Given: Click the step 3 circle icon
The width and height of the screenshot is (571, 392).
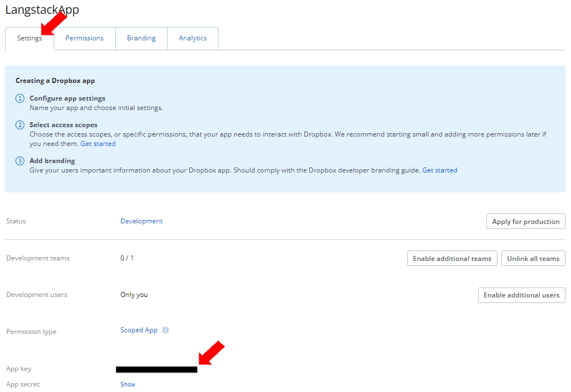Looking at the screenshot, I should 20,161.
